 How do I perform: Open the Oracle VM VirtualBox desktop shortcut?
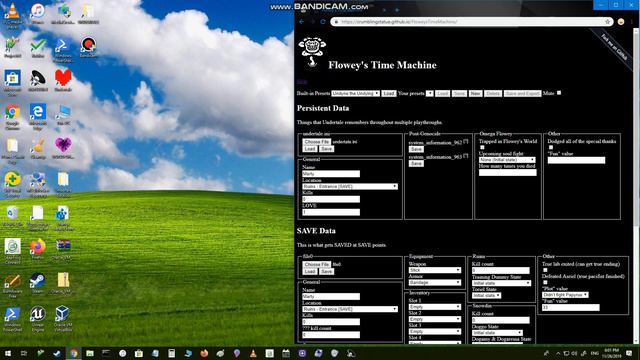[63, 318]
